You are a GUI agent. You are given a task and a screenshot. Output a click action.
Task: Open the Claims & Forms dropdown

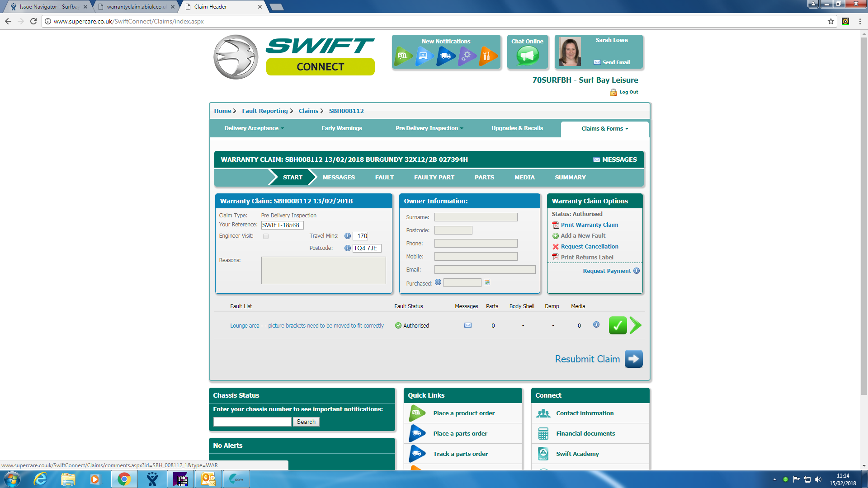pyautogui.click(x=604, y=129)
